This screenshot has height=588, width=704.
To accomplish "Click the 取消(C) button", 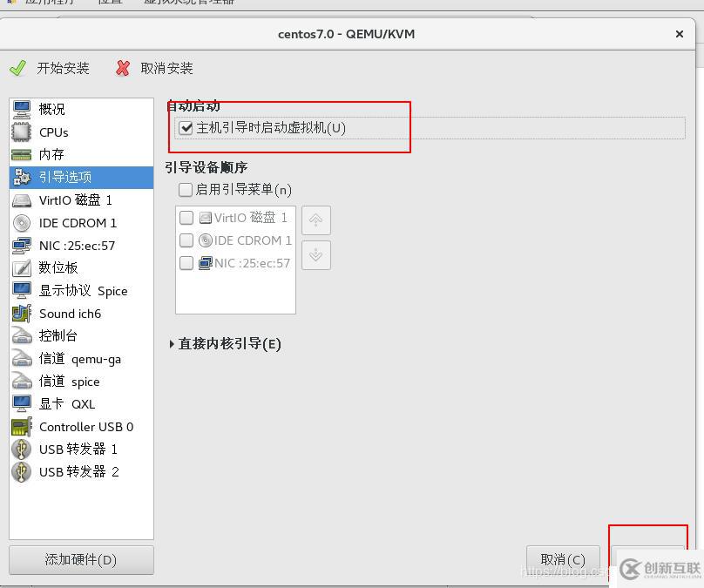I will [563, 560].
